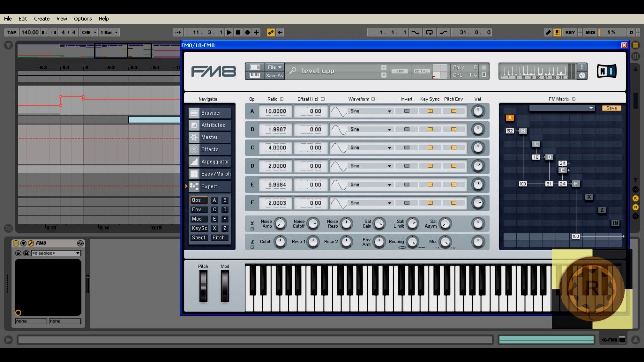Select the Spect expert tab
The height and width of the screenshot is (362, 644).
[x=199, y=238]
